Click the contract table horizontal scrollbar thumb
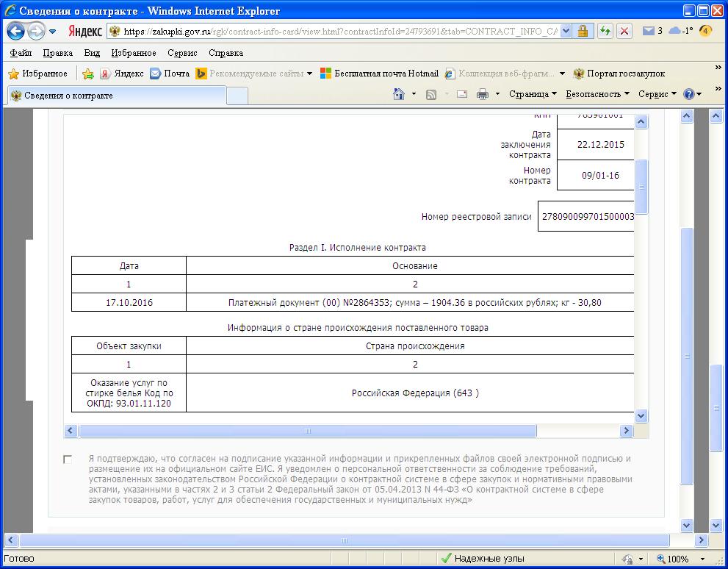The image size is (728, 569). click(307, 431)
